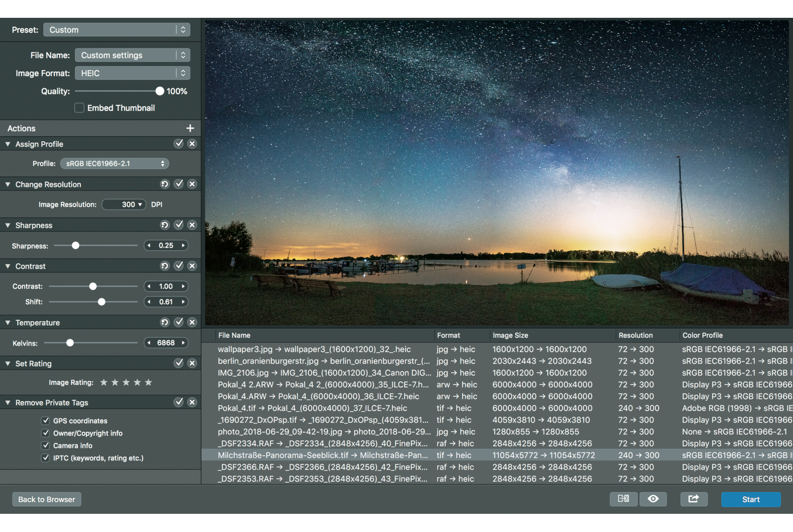Collapse the Set Rating section
This screenshot has width=793, height=532.
[x=8, y=364]
